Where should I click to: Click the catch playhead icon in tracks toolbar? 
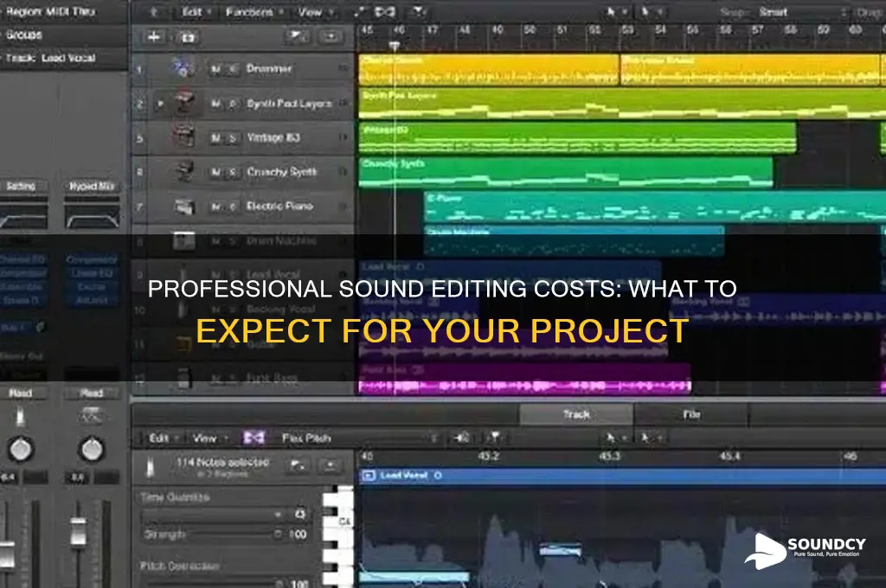(x=417, y=11)
